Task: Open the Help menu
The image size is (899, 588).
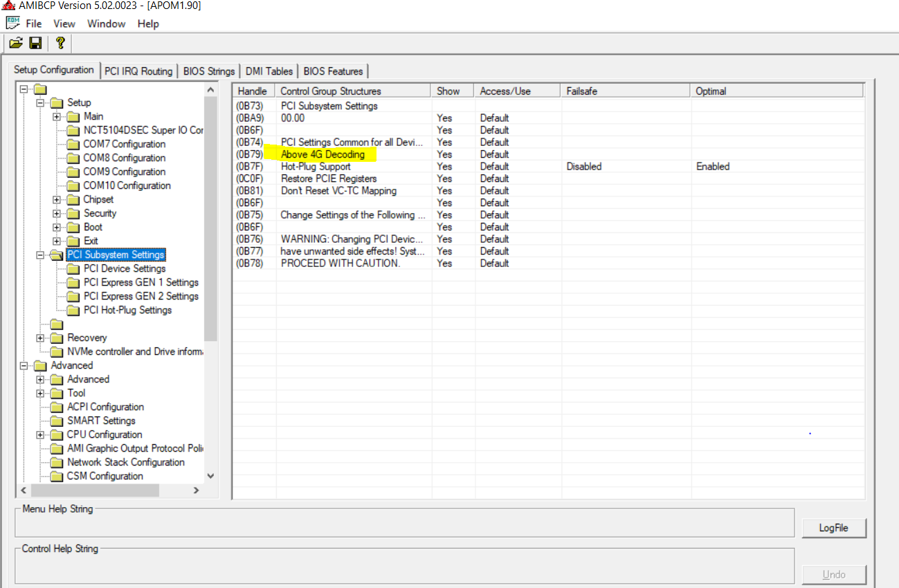Action: pos(148,24)
